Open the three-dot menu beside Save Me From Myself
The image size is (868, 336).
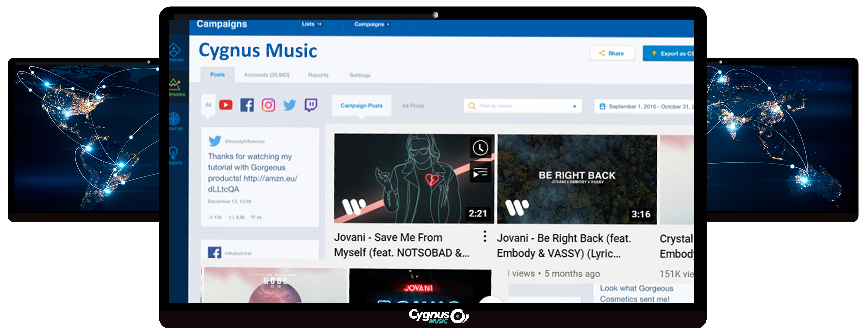(x=485, y=236)
